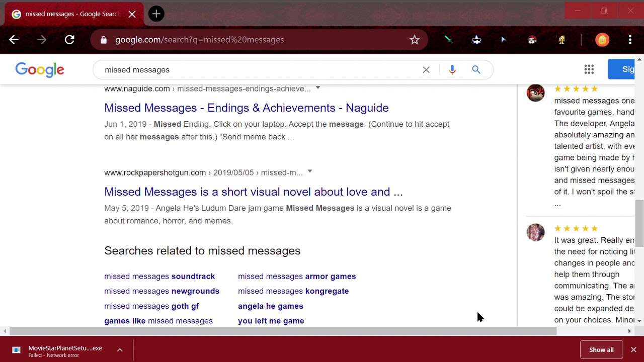
Task: Click second review's five-star rating
Action: pos(576,229)
